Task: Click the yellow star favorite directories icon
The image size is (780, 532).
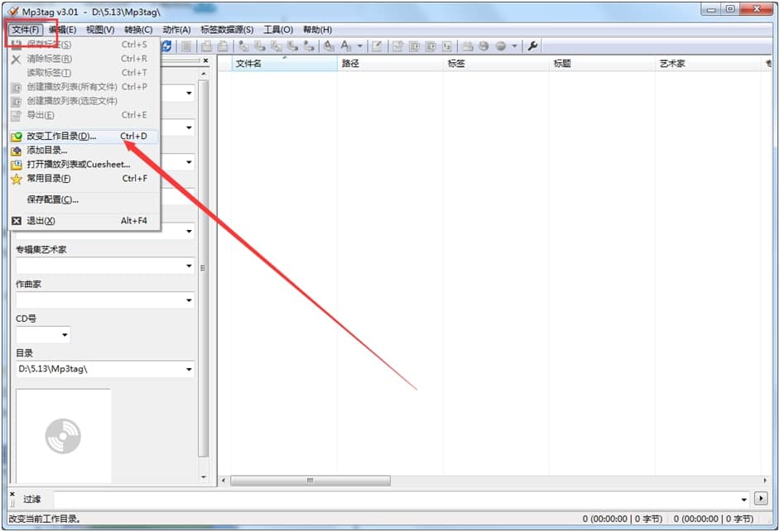Action: [16, 179]
